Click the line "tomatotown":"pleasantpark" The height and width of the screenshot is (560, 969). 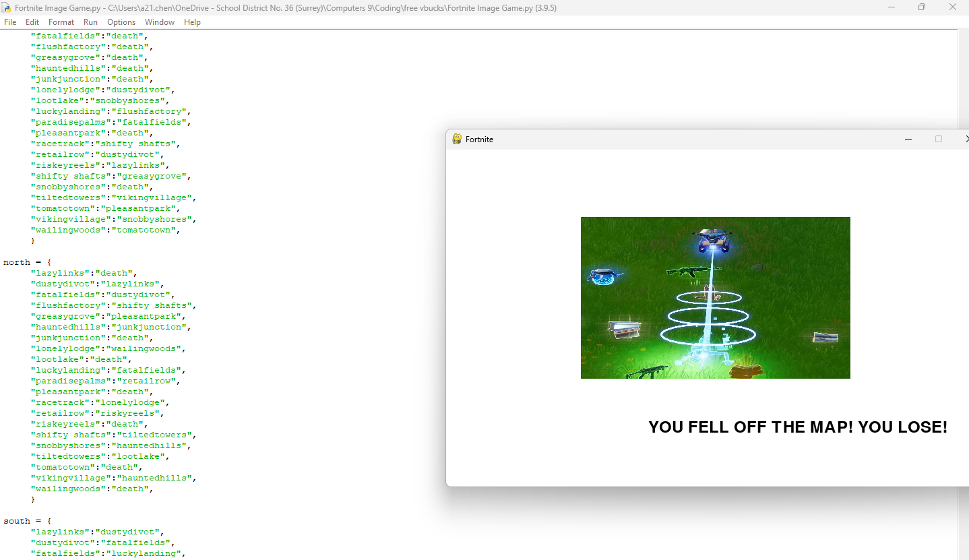tap(105, 208)
